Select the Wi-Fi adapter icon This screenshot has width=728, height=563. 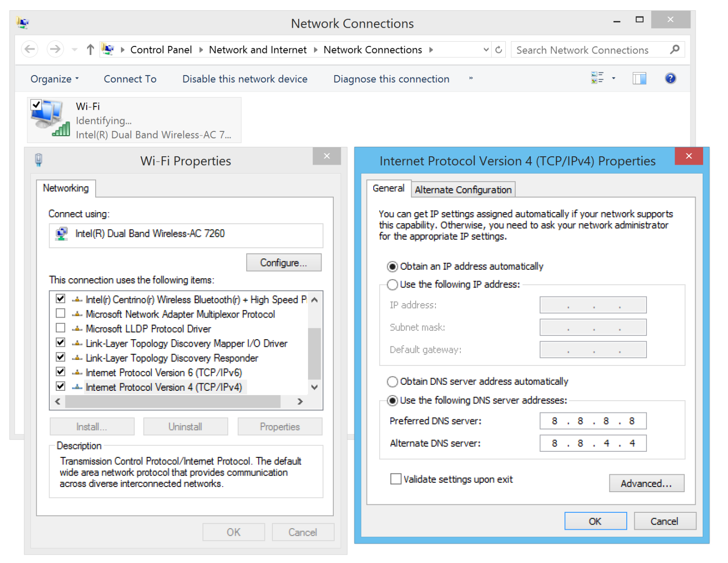coord(49,119)
